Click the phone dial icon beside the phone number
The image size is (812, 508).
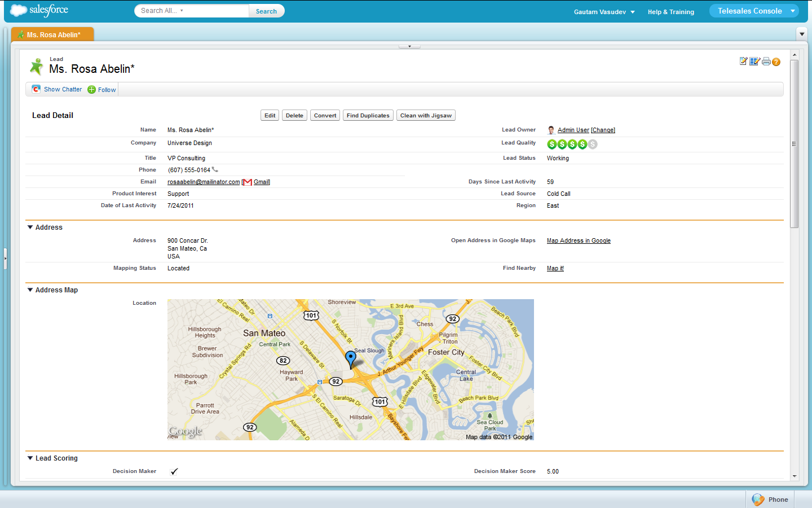pos(215,169)
